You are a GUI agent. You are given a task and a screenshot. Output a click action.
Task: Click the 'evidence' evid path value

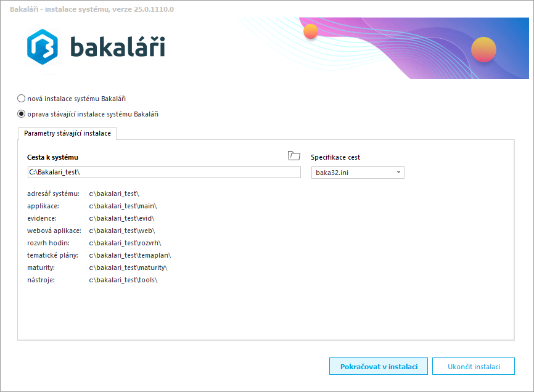121,218
